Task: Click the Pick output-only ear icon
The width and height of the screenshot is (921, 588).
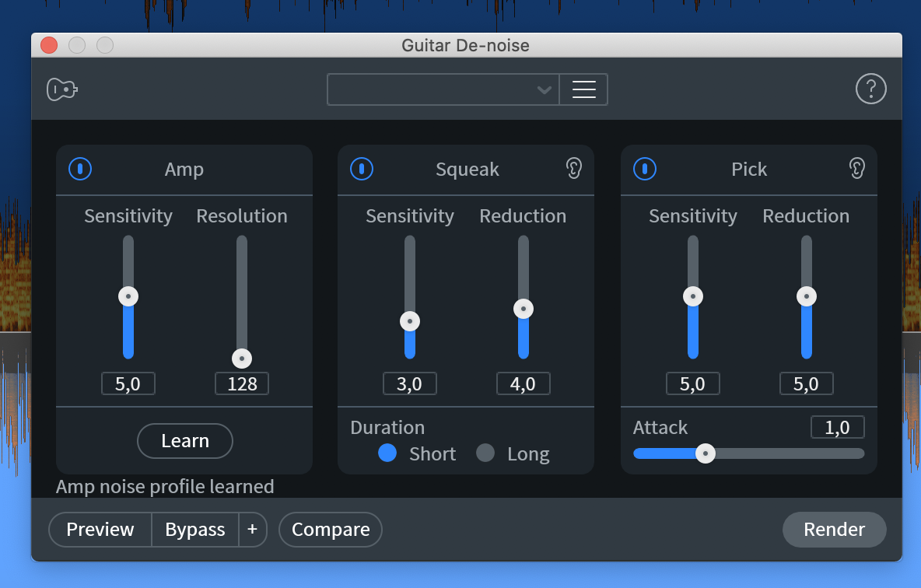Action: coord(857,169)
